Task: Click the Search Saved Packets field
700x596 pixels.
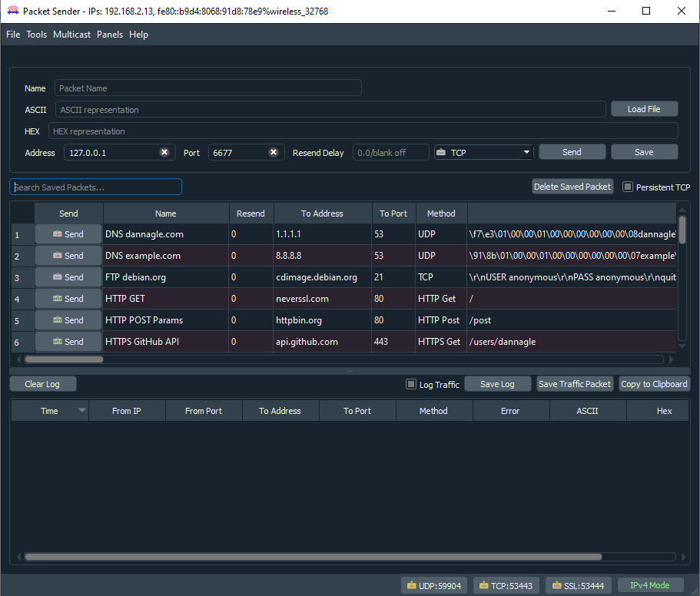Action: [96, 187]
